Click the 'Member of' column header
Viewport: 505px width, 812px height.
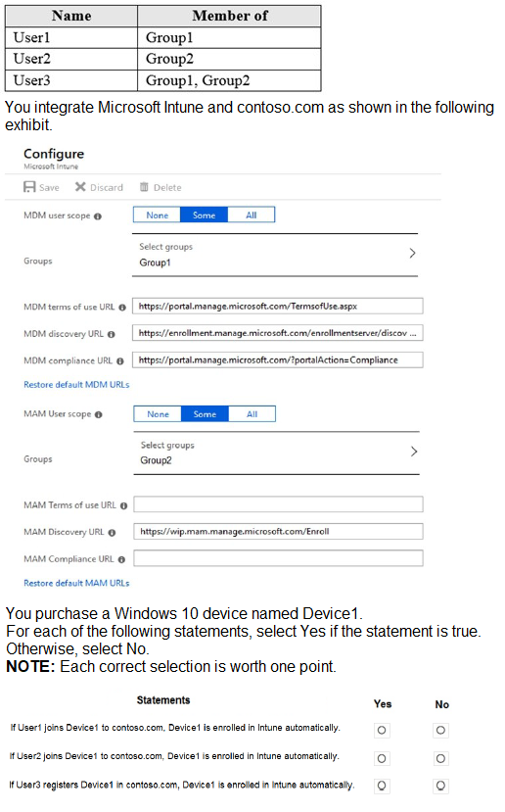tap(229, 16)
